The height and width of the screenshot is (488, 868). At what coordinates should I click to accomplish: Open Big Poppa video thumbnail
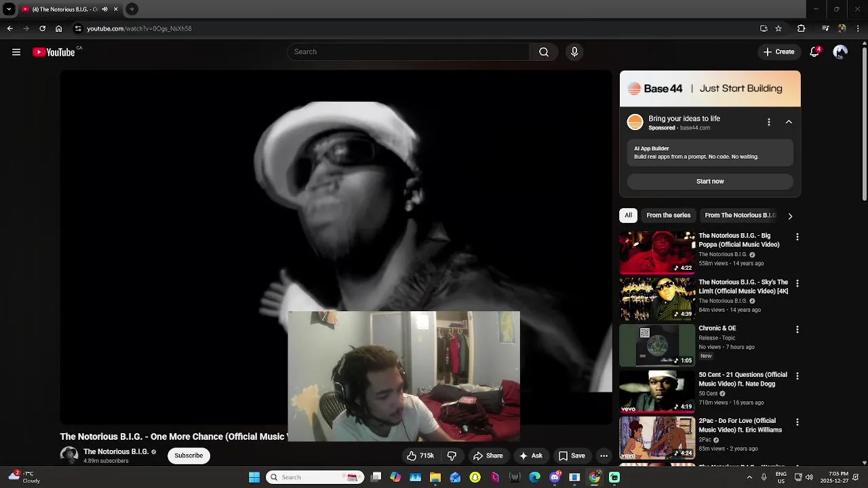click(x=657, y=252)
